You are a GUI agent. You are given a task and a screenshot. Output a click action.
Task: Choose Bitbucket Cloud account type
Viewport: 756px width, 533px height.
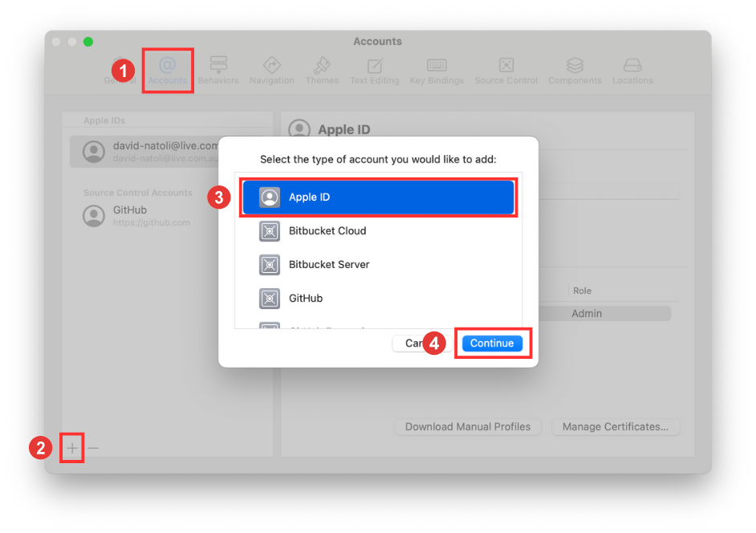[x=378, y=231]
